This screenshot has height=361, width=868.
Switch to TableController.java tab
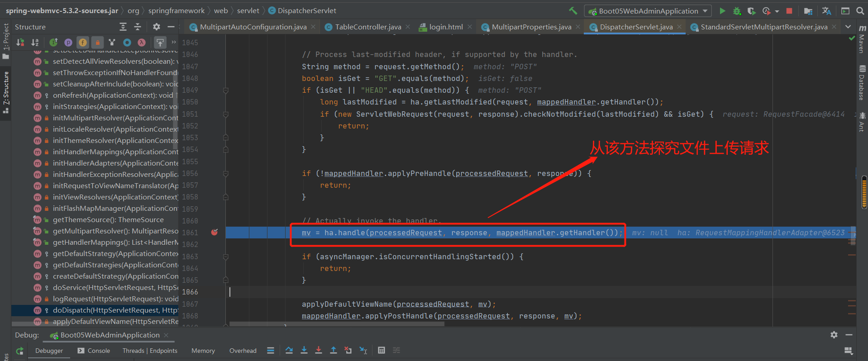(368, 27)
